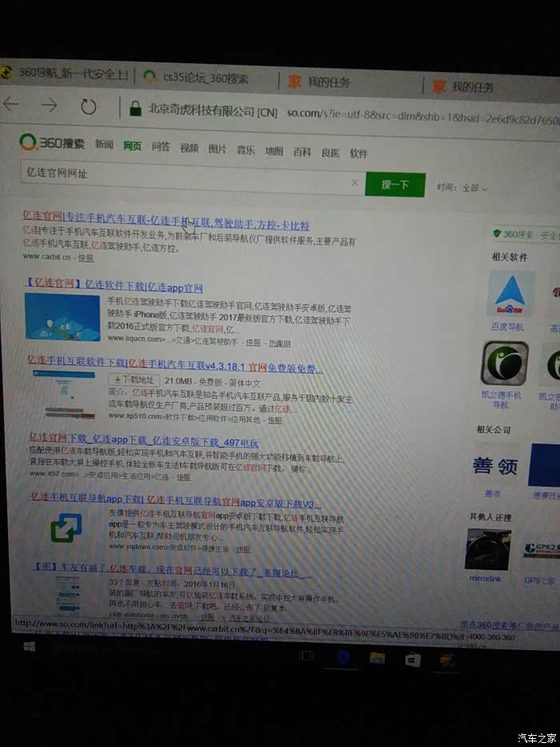Select 音乐 search category
Image resolution: width=560 pixels, height=747 pixels.
(x=246, y=150)
